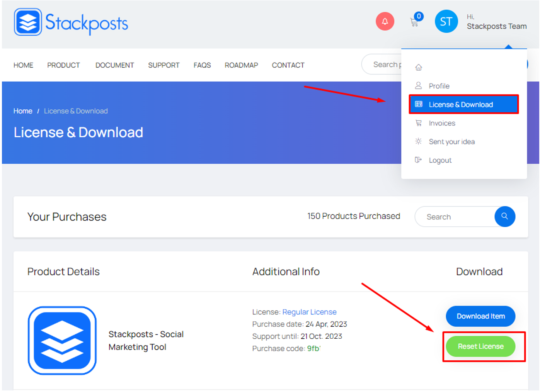Click the red notification bell icon

click(385, 21)
